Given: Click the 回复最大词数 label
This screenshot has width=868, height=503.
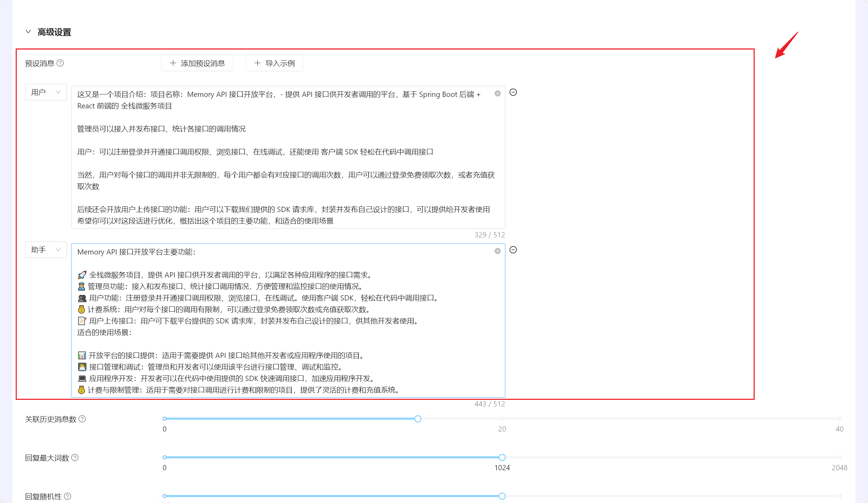Looking at the screenshot, I should point(47,458).
